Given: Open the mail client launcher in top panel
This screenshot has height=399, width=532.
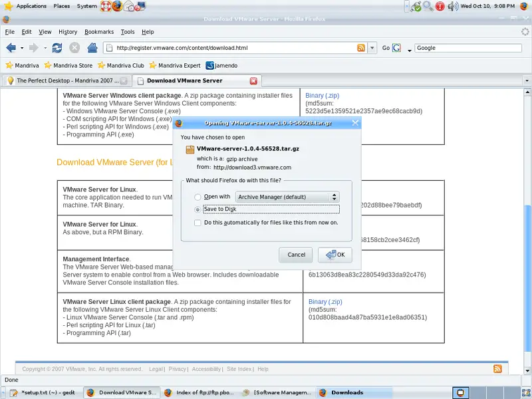Looking at the screenshot, I should click(129, 6).
